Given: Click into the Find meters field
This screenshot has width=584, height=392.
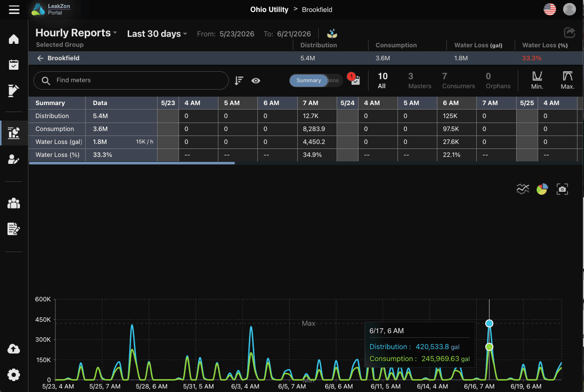Looking at the screenshot, I should 131,80.
